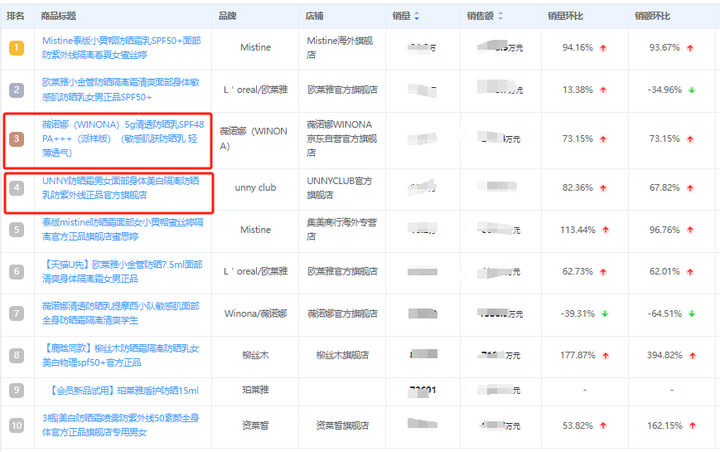Image resolution: width=720 pixels, height=452 pixels.
Task: Click 店铺 column header
Action: pyautogui.click(x=315, y=16)
